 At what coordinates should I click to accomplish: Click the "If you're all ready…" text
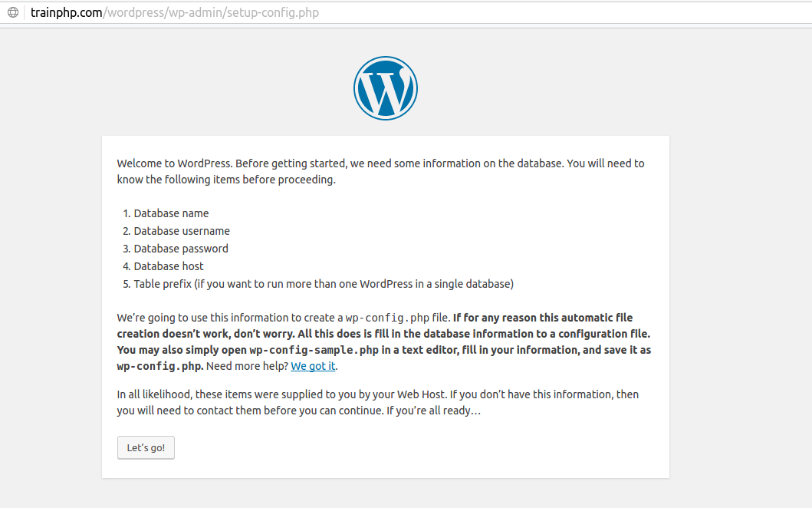[x=433, y=411]
